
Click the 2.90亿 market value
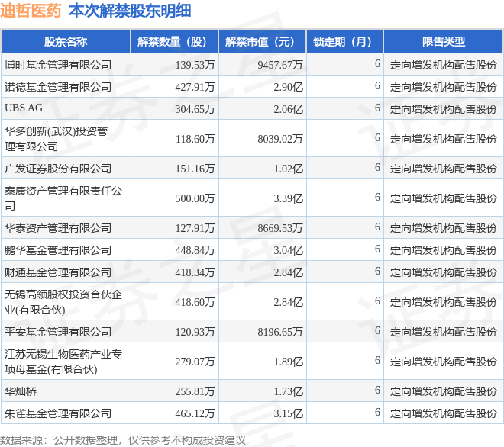click(x=288, y=88)
